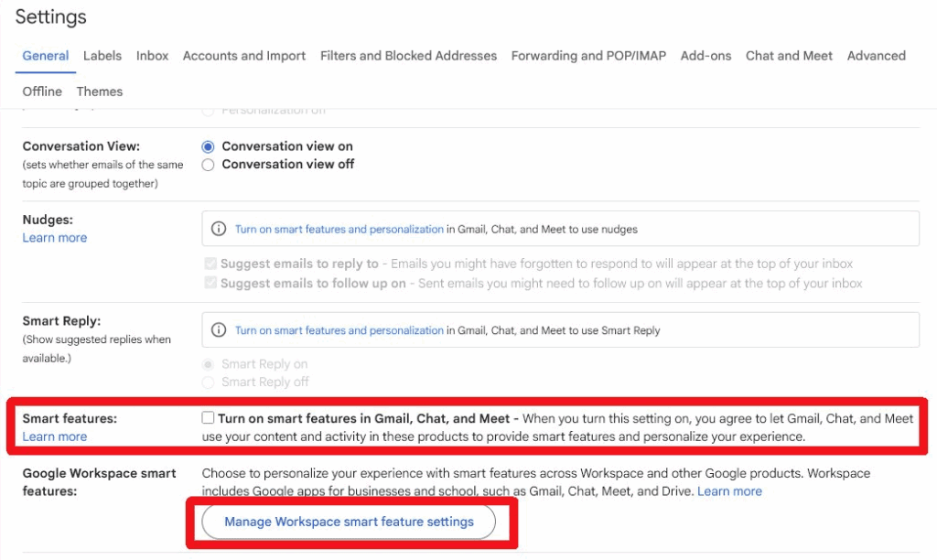Enable smart features in Gmail, Chat, Meet checkbox

click(x=209, y=418)
